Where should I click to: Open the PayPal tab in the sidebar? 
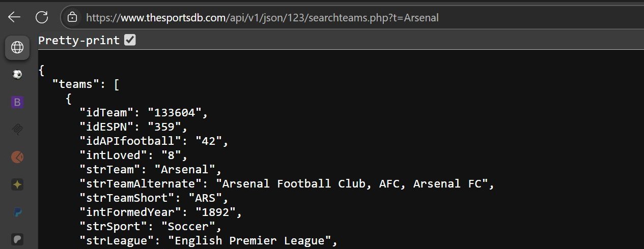[17, 212]
